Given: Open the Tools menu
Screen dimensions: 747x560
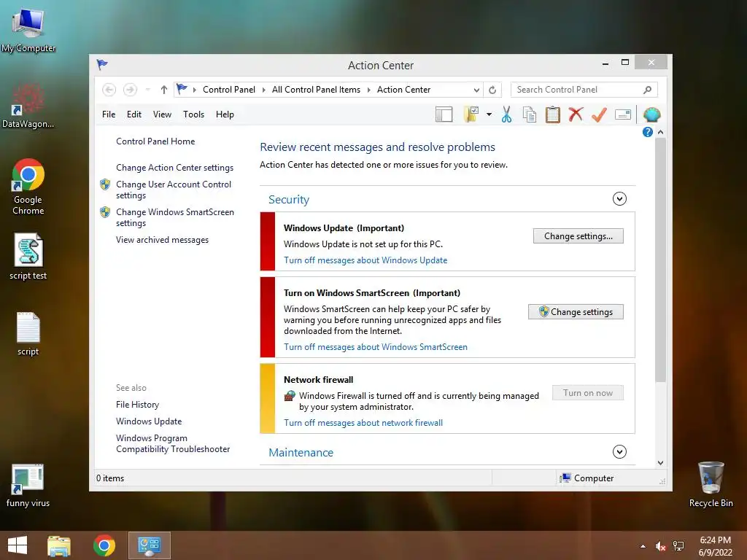Looking at the screenshot, I should point(193,114).
